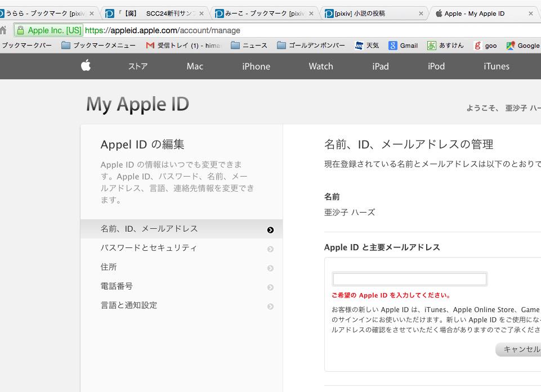The height and width of the screenshot is (392, 541).
Task: Click the My Apple ID page heading
Action: (x=138, y=104)
